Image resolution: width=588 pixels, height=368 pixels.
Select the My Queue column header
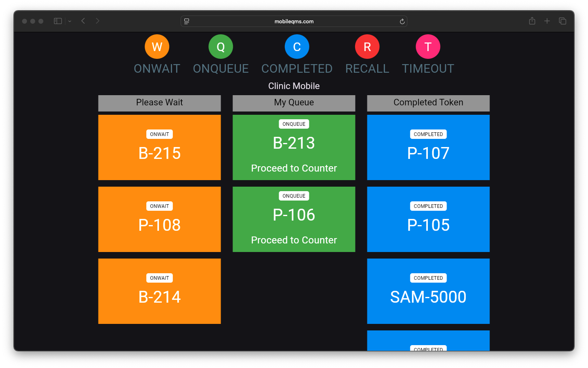tap(294, 103)
